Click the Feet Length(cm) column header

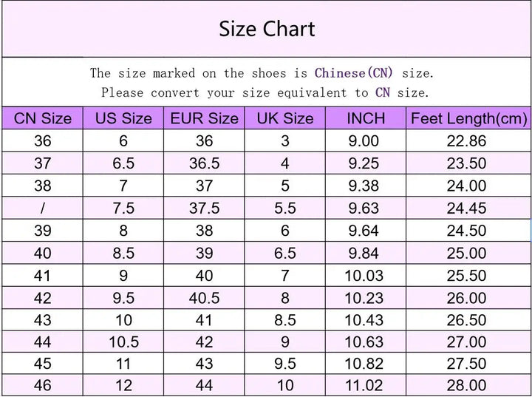point(468,118)
